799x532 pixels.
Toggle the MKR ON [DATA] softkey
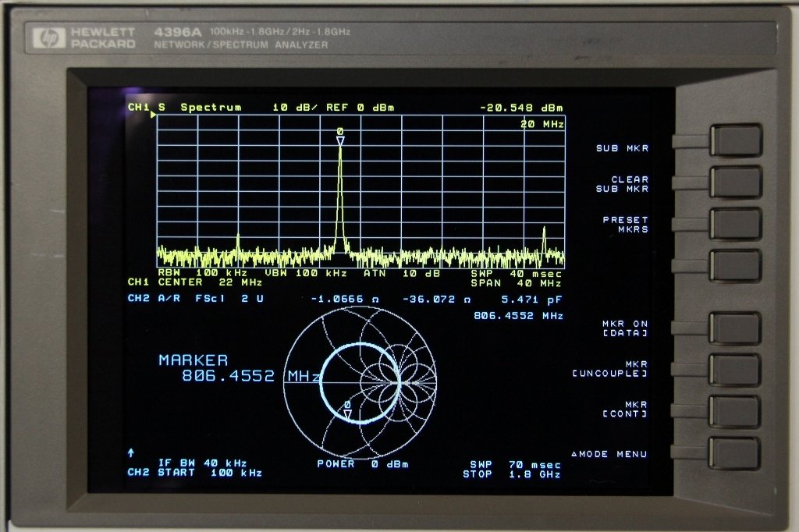[736, 328]
